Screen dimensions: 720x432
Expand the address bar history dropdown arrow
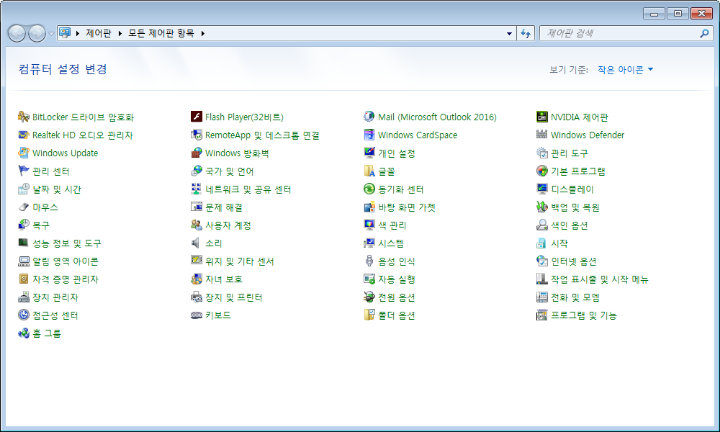tap(509, 34)
